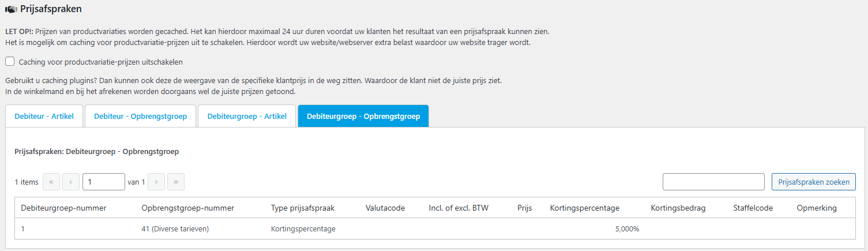
Task: Go to next page arrow
Action: click(x=156, y=182)
